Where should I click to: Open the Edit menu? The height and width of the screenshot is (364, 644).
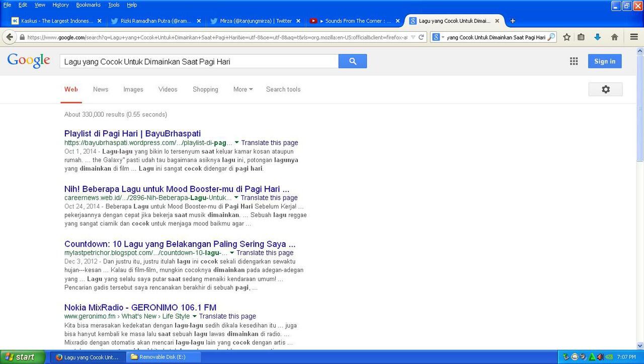pos(23,5)
